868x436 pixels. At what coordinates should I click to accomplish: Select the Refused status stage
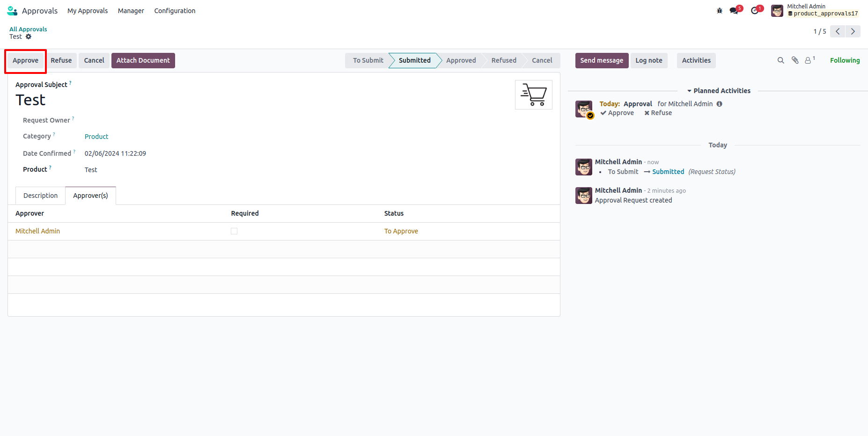click(504, 60)
